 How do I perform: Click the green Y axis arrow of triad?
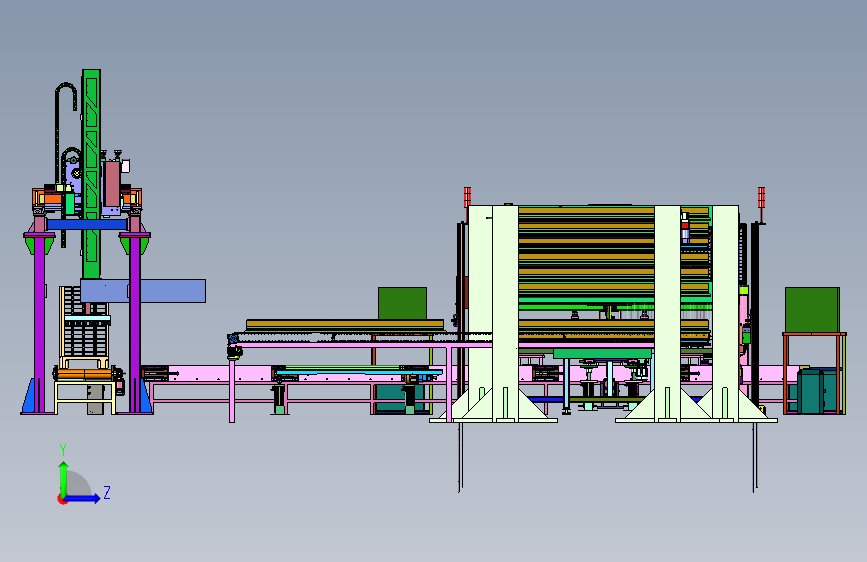(64, 478)
